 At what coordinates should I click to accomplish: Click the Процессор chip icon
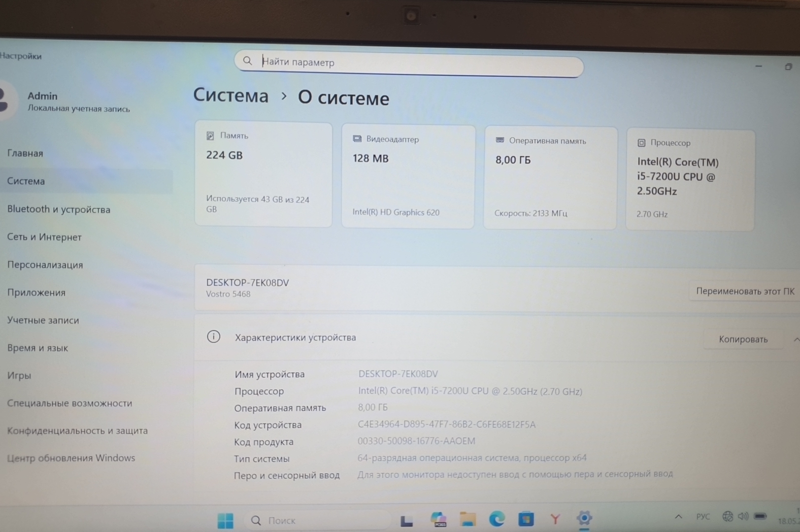click(641, 143)
